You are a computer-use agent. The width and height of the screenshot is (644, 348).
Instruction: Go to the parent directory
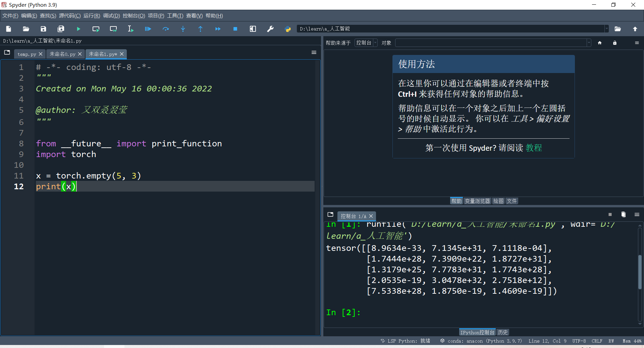point(635,29)
